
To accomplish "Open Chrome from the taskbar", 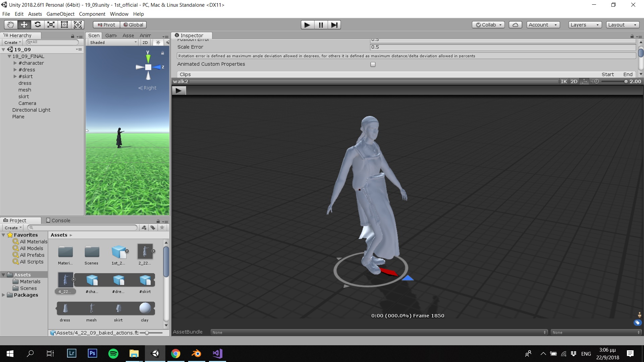I will coord(175,354).
